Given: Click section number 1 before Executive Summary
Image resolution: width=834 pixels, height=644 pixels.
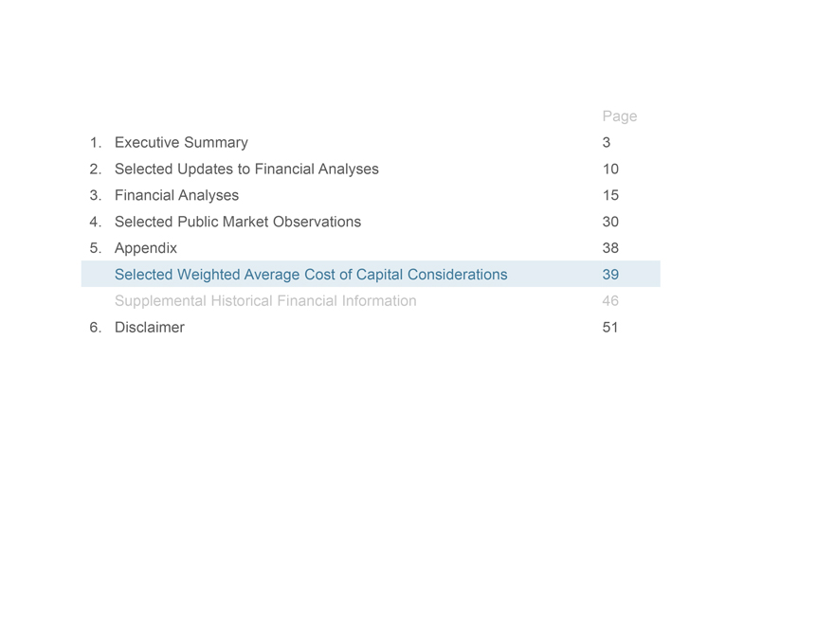Looking at the screenshot, I should point(96,143).
